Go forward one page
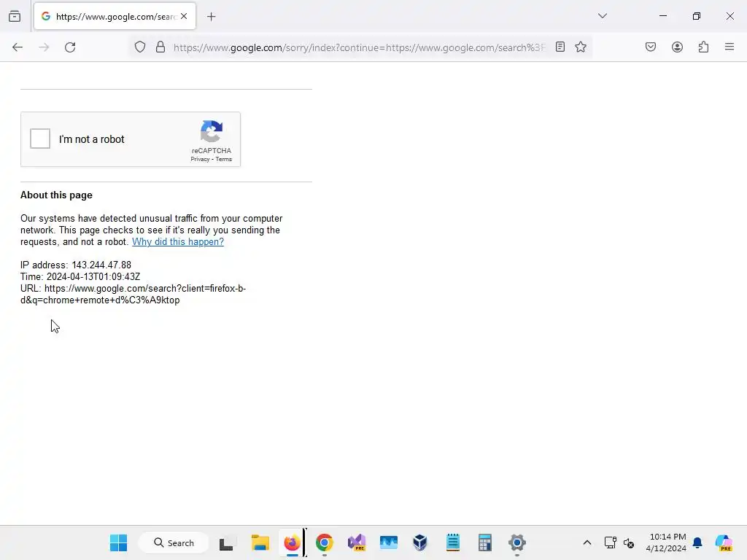This screenshot has height=560, width=747. pos(44,47)
